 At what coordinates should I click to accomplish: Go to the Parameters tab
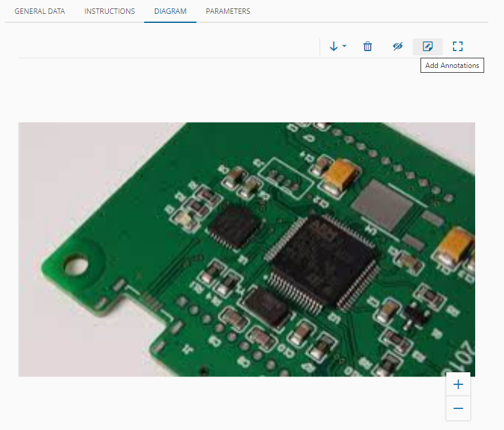click(x=228, y=11)
